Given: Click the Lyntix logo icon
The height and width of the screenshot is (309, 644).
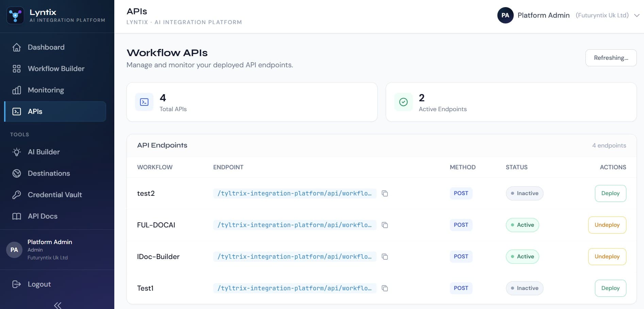Looking at the screenshot, I should 15,15.
